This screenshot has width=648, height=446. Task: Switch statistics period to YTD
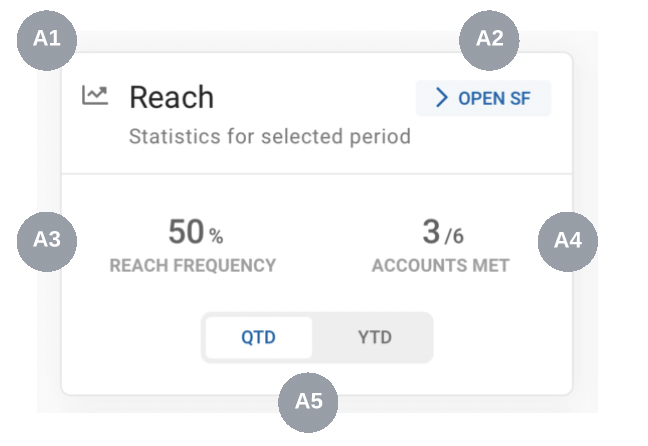point(374,337)
